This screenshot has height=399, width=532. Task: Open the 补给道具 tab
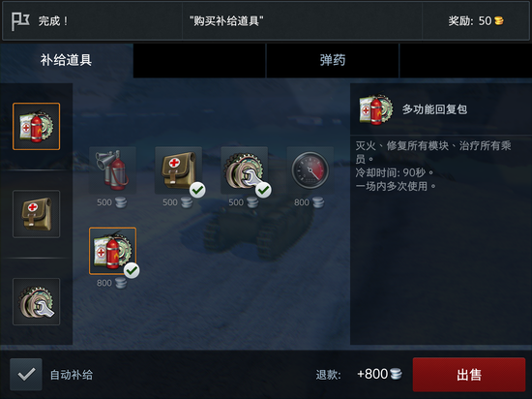click(x=67, y=60)
